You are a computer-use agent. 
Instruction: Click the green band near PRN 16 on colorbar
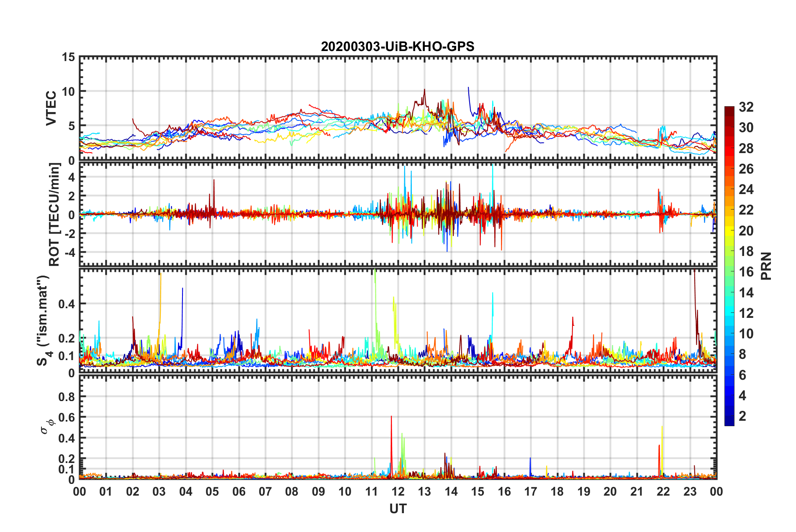click(x=729, y=272)
